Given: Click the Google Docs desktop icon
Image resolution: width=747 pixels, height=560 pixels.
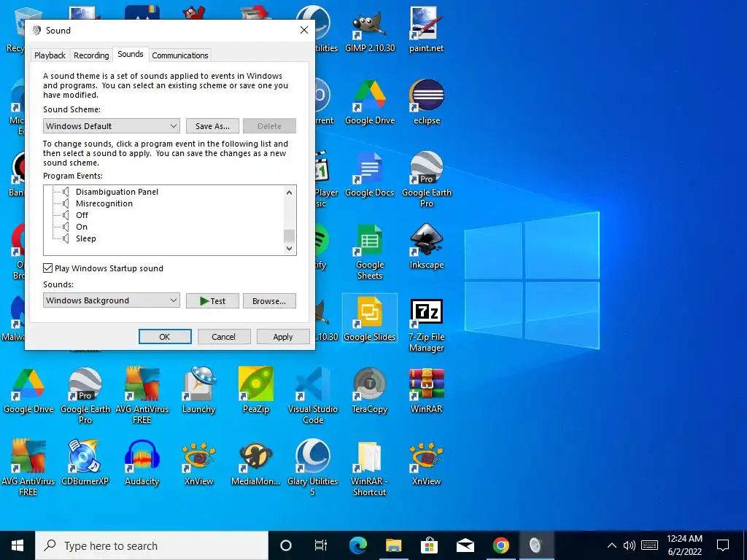Looking at the screenshot, I should [x=370, y=174].
